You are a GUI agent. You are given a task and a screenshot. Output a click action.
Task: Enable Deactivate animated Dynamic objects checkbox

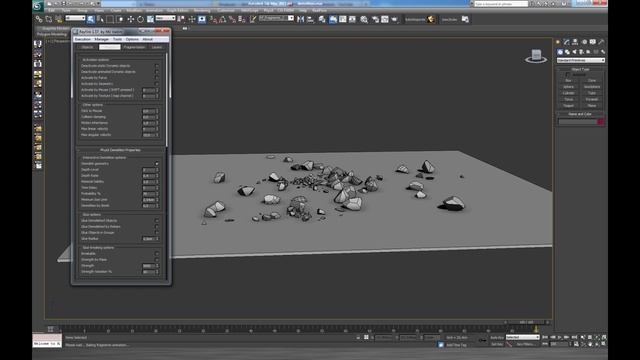pos(157,72)
